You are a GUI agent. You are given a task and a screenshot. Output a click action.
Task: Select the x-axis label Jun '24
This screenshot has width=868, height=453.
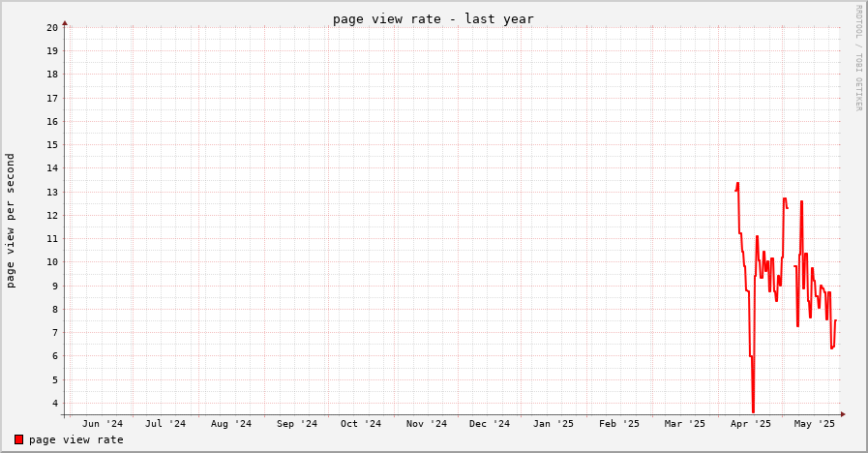(103, 424)
